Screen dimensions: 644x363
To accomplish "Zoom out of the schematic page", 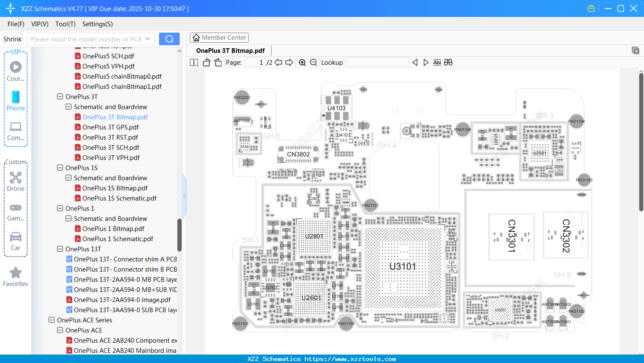I will coord(314,62).
